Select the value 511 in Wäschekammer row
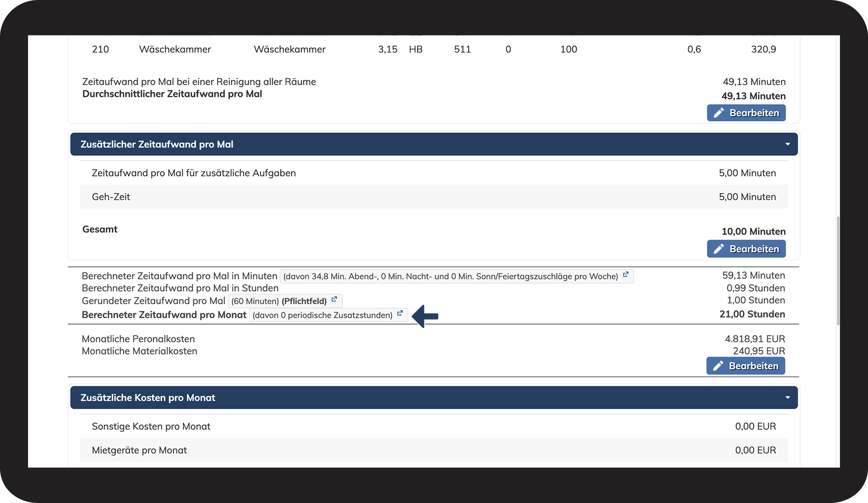The width and height of the screenshot is (868, 503). coord(462,49)
